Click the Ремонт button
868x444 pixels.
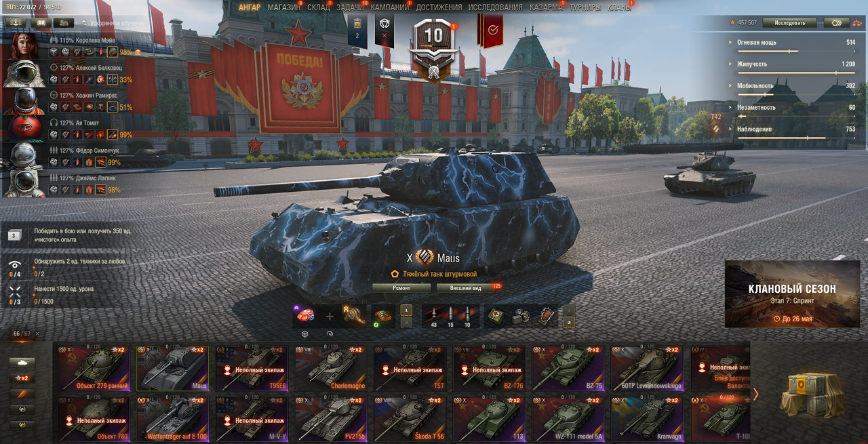click(401, 287)
